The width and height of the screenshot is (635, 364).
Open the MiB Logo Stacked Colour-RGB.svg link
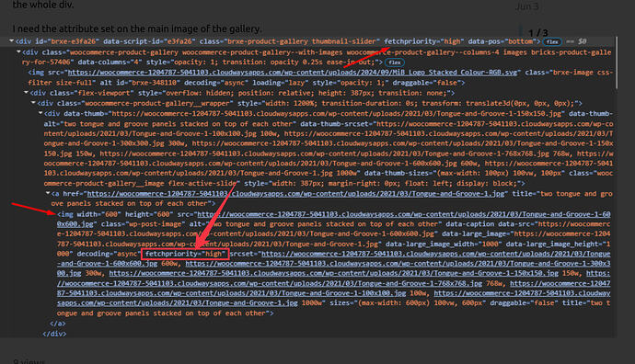tap(293, 73)
